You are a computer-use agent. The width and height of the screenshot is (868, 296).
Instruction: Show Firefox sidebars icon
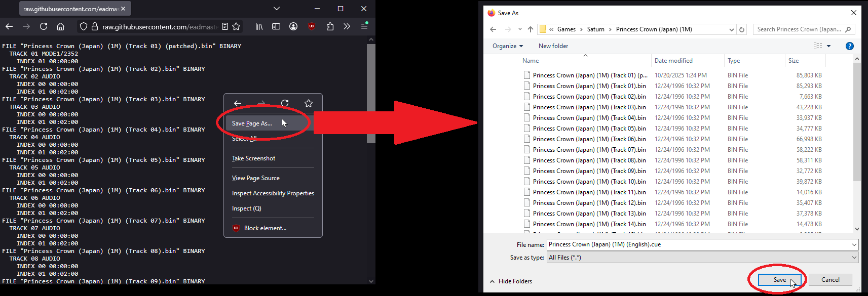tap(276, 26)
